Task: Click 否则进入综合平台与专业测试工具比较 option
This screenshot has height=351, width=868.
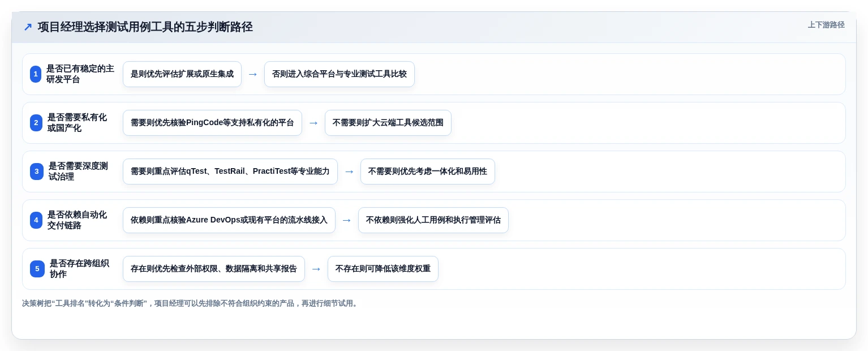Action: 340,74
